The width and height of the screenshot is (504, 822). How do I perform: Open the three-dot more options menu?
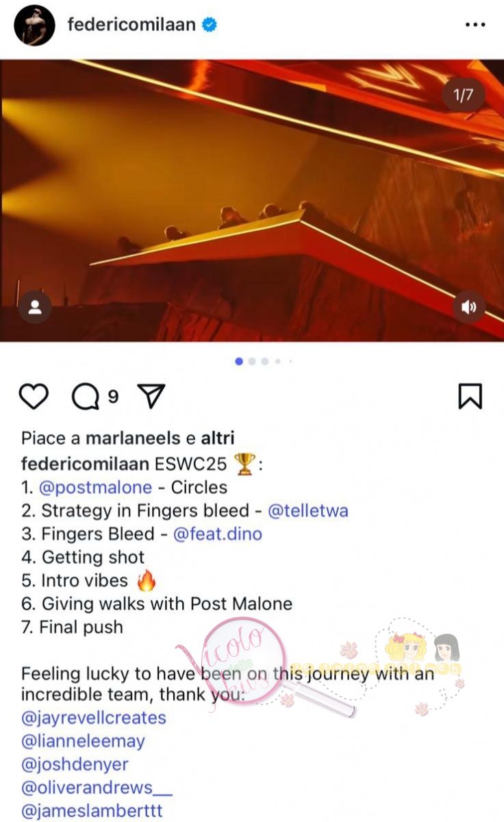[x=475, y=25]
